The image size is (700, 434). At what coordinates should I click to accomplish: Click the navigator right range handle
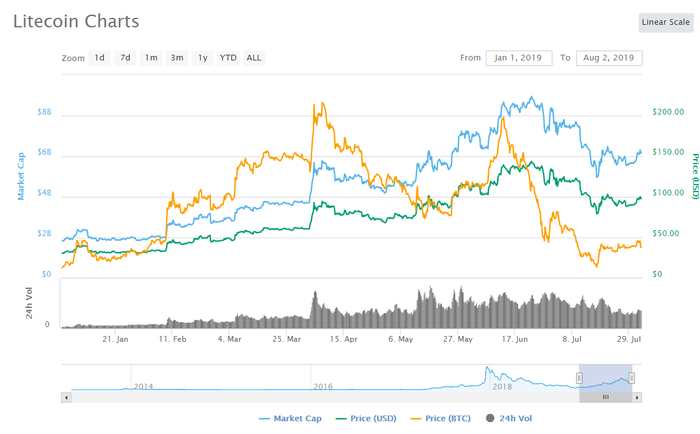click(x=631, y=378)
